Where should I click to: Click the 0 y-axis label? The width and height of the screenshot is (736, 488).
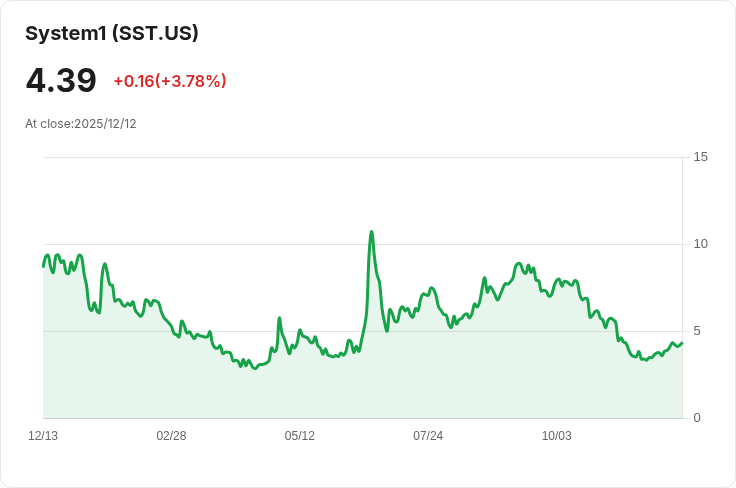(x=697, y=418)
